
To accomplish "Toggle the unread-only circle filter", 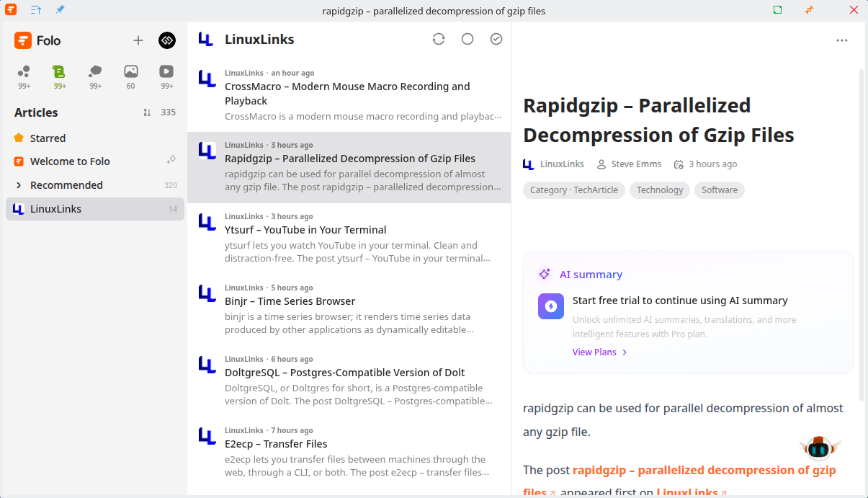I will (467, 39).
